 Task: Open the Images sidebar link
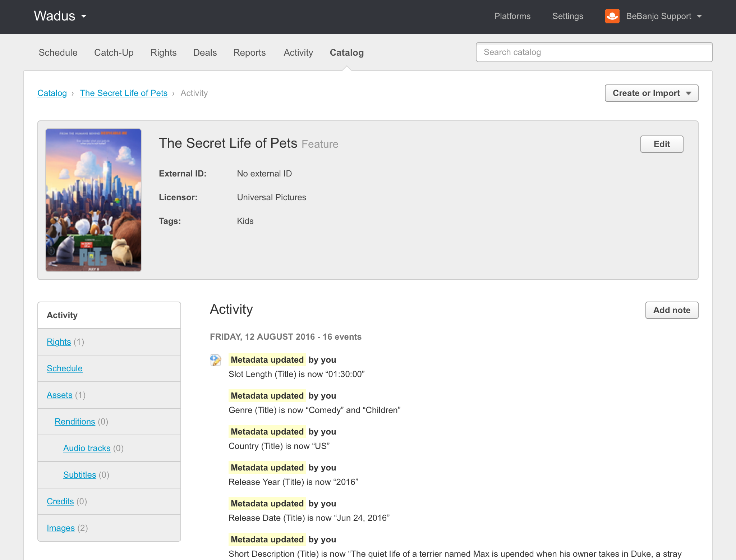tap(60, 528)
